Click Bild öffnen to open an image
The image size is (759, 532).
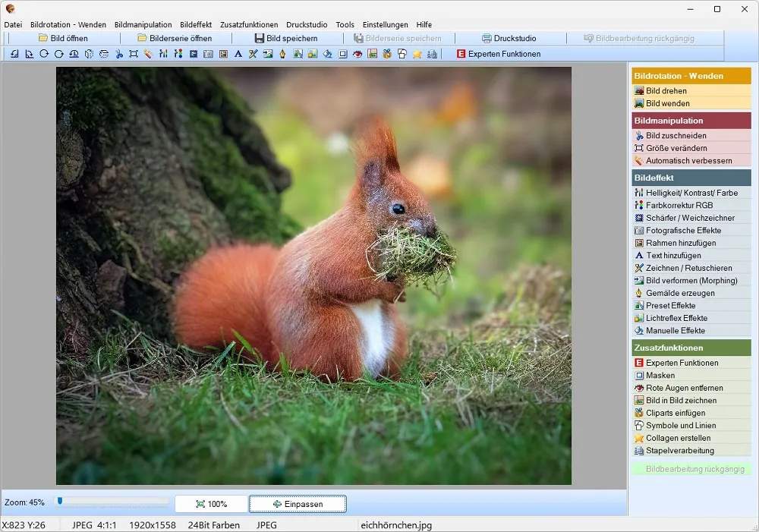click(64, 38)
